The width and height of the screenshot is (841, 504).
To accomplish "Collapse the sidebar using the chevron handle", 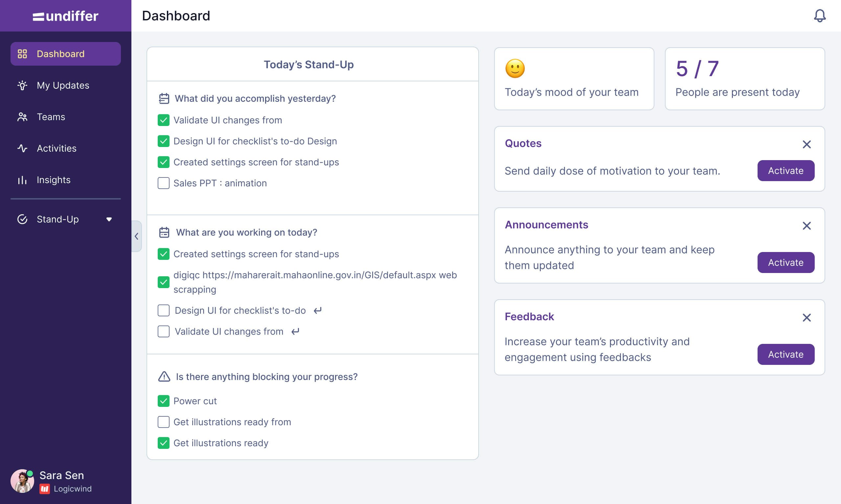I will [x=137, y=236].
